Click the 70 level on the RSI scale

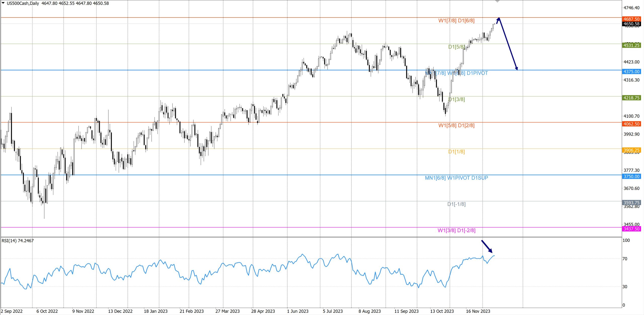click(x=625, y=259)
